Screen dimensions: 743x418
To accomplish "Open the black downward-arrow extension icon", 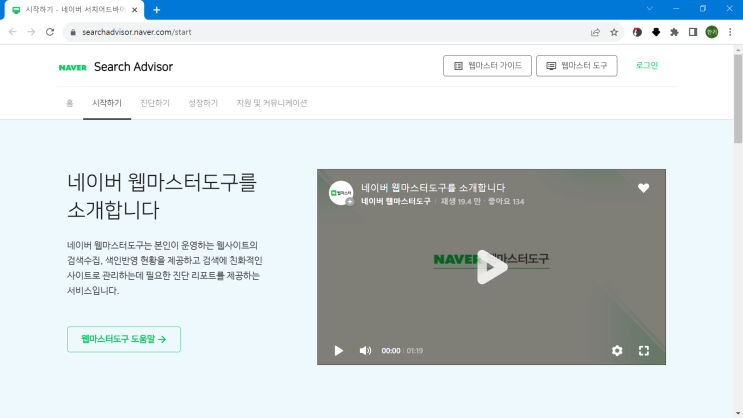I will (x=656, y=32).
